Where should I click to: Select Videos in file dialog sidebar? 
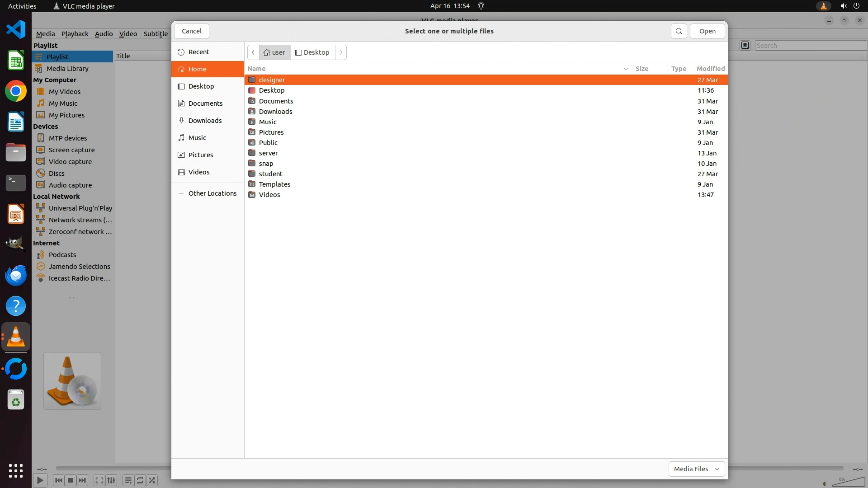[x=199, y=172]
